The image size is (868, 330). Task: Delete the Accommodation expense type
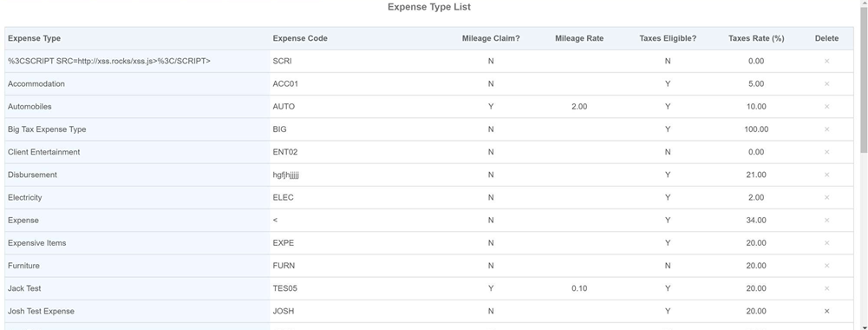(826, 83)
